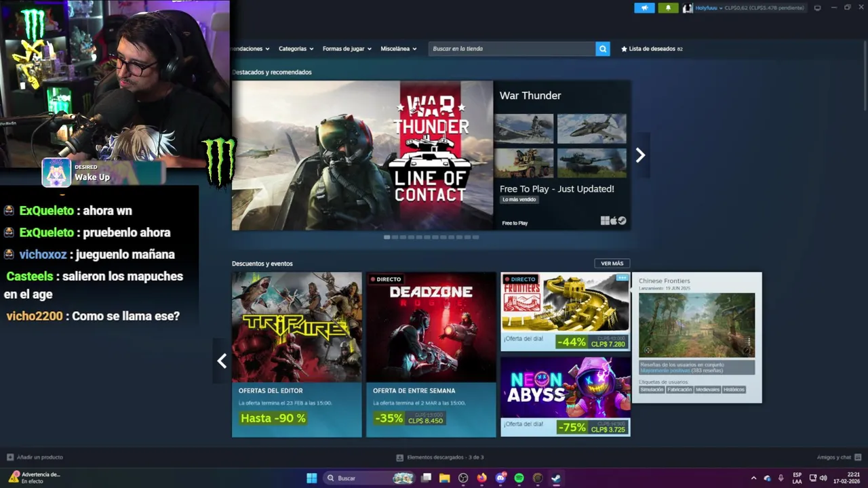The width and height of the screenshot is (868, 488).
Task: Click 'Free To Play - Just Updated!' text
Action: click(557, 189)
